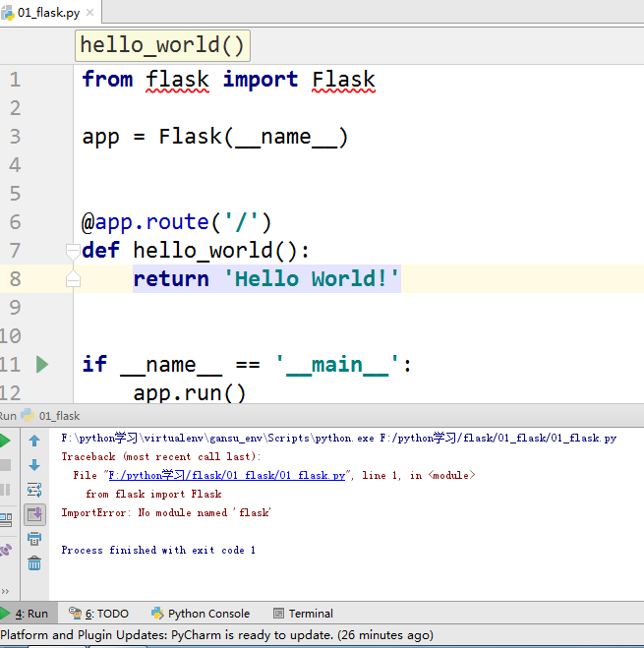Click the underlined 'Flask' class on line 1
Screen dimensions: 644x648
point(343,79)
